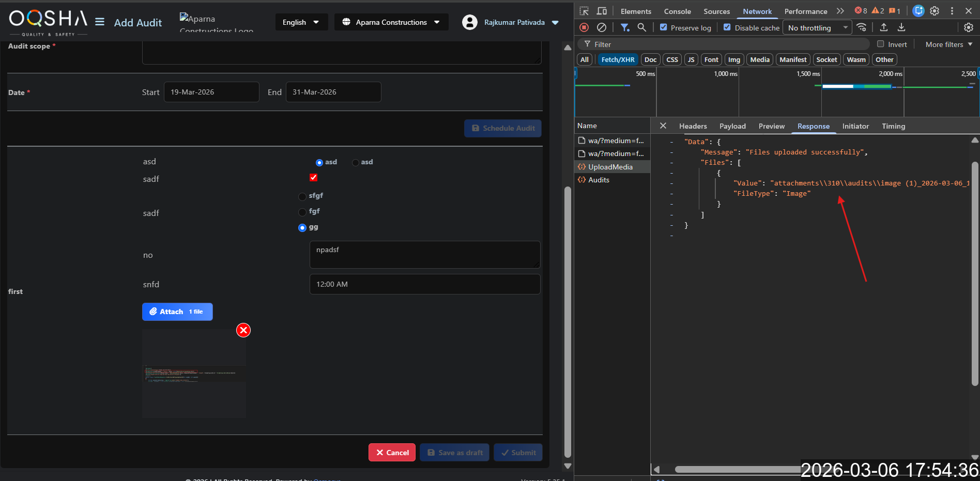The width and height of the screenshot is (980, 481).
Task: Open the English language dropdown
Action: [301, 22]
